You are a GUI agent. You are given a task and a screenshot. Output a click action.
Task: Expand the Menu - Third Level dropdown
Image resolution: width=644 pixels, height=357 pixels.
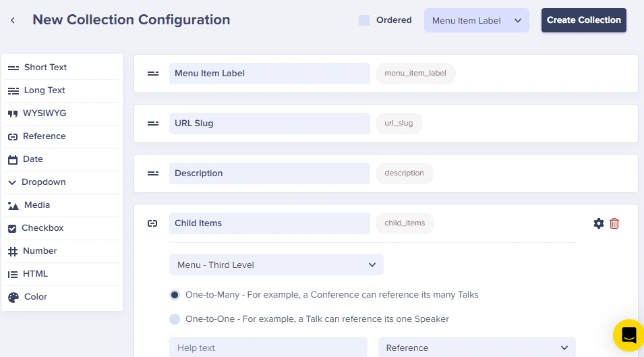click(x=276, y=265)
